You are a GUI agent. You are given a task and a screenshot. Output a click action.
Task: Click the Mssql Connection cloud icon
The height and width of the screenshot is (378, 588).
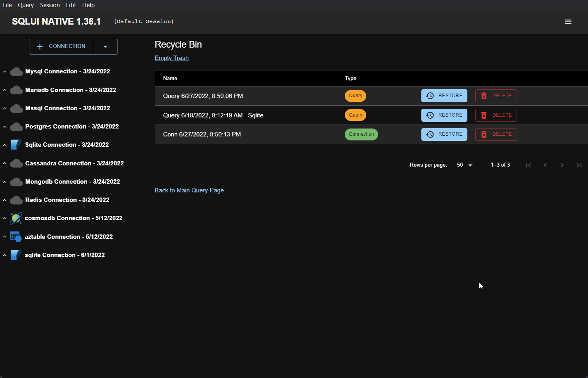pyautogui.click(x=16, y=108)
